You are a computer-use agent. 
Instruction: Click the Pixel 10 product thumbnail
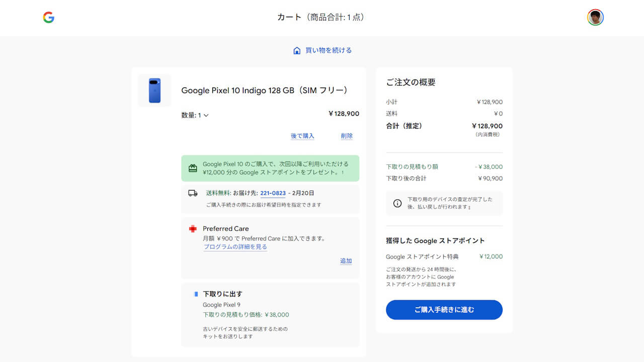[154, 90]
